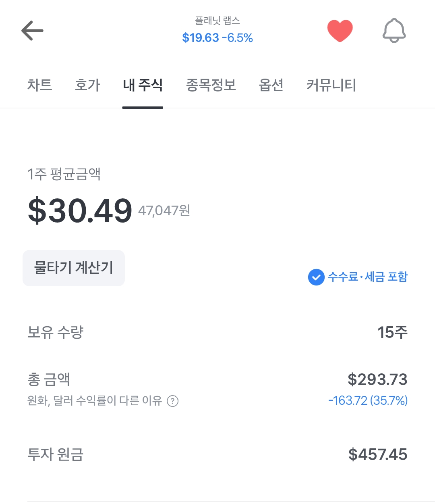Tap the $457.45 investment principal amount
Screen dimensions: 435x504
(378, 455)
